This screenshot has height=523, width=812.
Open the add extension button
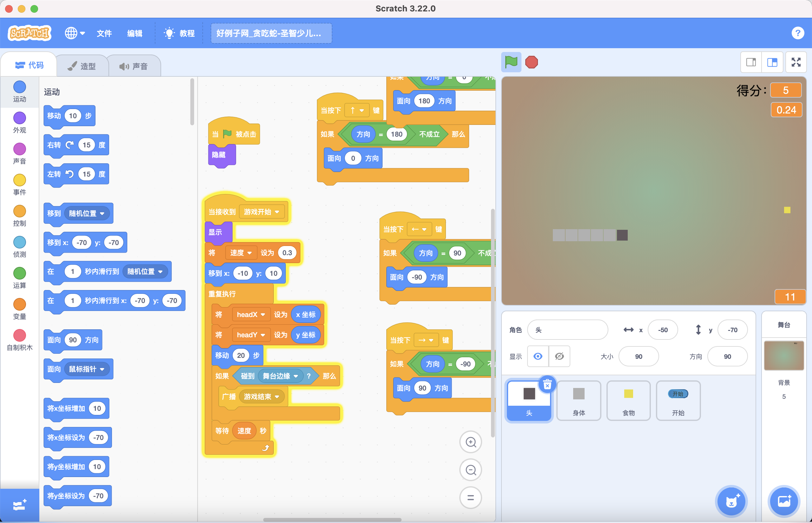19,505
